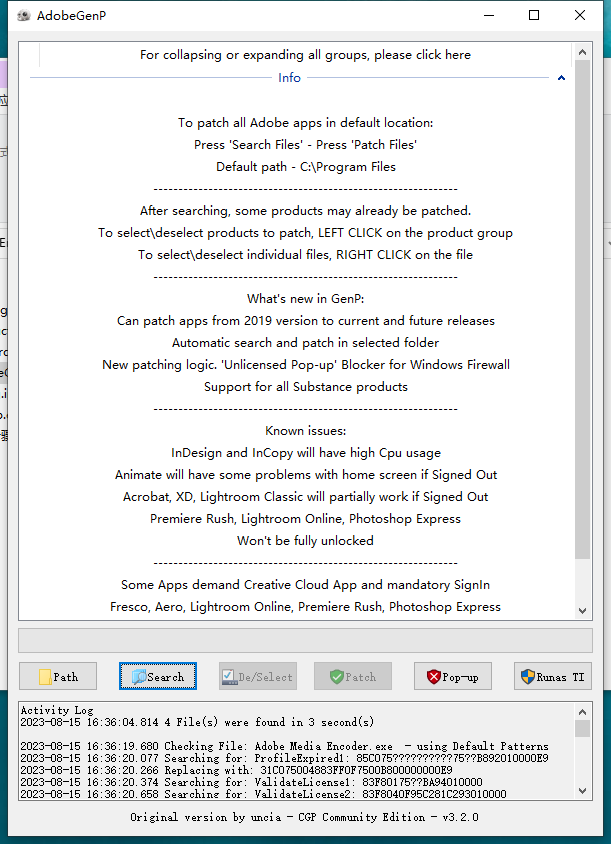This screenshot has width=611, height=844.
Task: Click 'Automatic search and patch in selected folder'
Action: click(x=306, y=343)
